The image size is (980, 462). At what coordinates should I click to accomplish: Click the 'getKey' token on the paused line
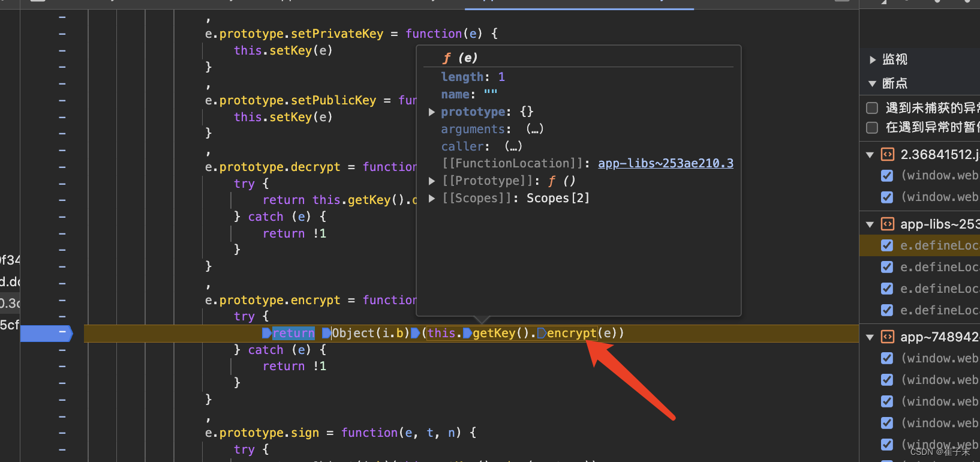[x=494, y=333]
